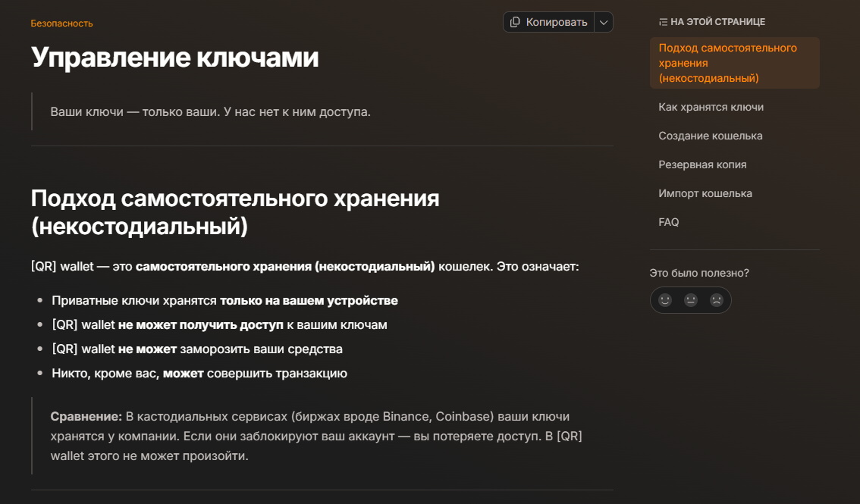Click the bullet не может заморозить ваши средства

tap(197, 349)
